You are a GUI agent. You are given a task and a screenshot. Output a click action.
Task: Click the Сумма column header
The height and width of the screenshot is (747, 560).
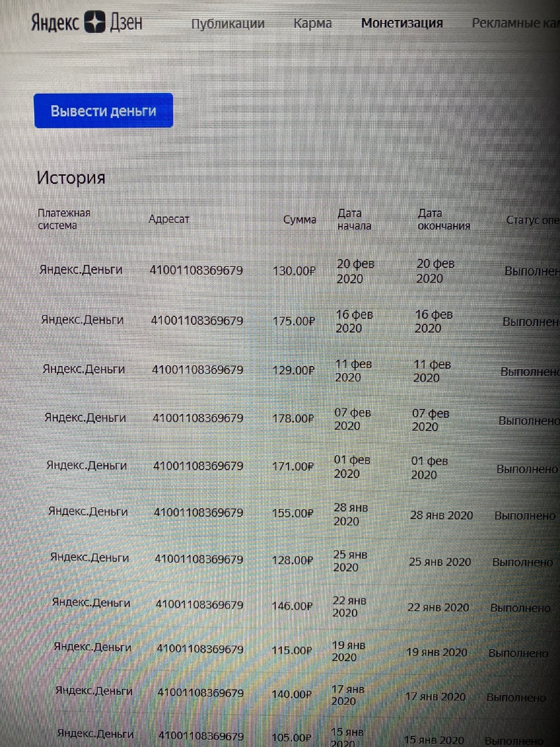point(299,220)
